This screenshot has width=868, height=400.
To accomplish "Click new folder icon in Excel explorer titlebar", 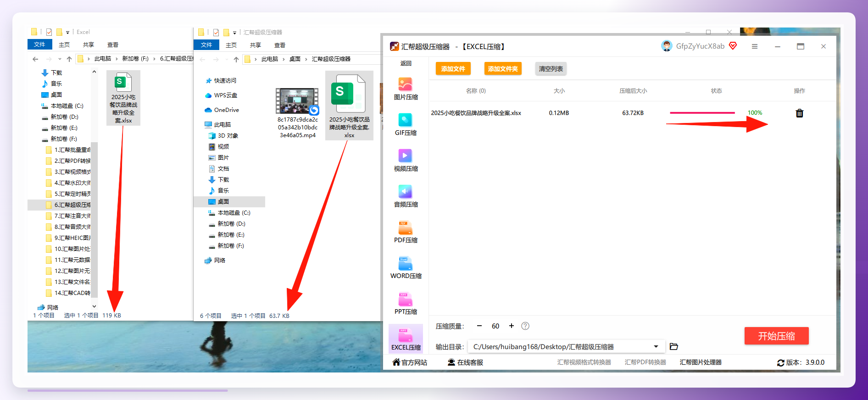I will [59, 32].
